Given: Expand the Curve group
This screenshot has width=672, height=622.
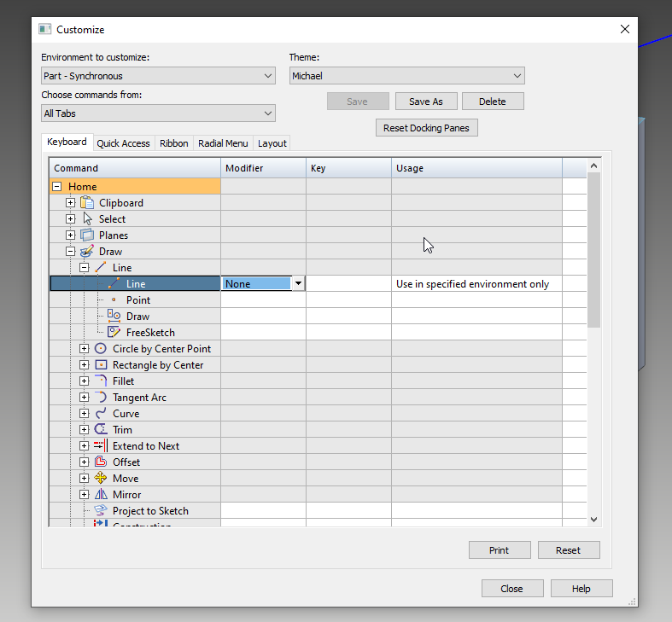Looking at the screenshot, I should (x=85, y=413).
